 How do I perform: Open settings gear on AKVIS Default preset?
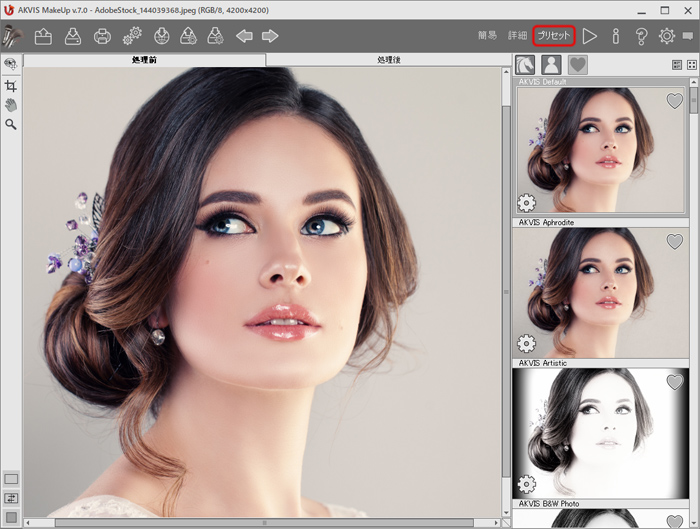tap(526, 203)
